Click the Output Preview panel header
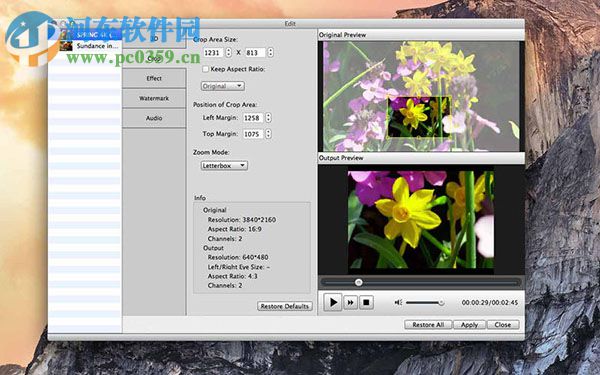The image size is (600, 375). [x=421, y=158]
